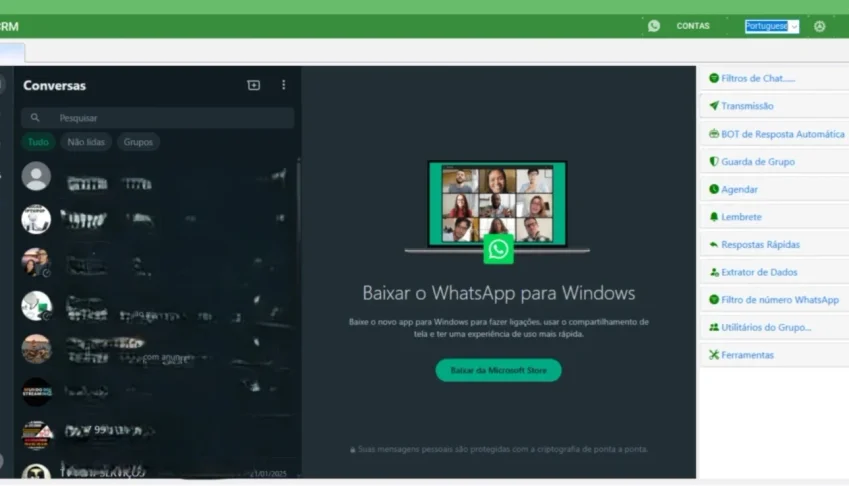Click the Extrator de Dados person icon

click(x=714, y=272)
